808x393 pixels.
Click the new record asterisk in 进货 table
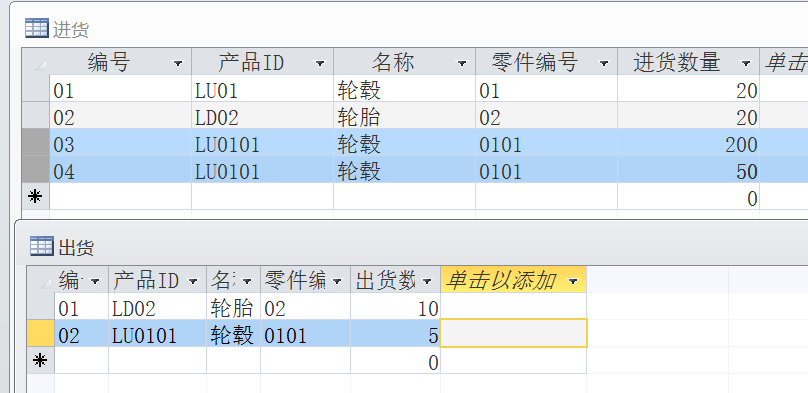36,196
